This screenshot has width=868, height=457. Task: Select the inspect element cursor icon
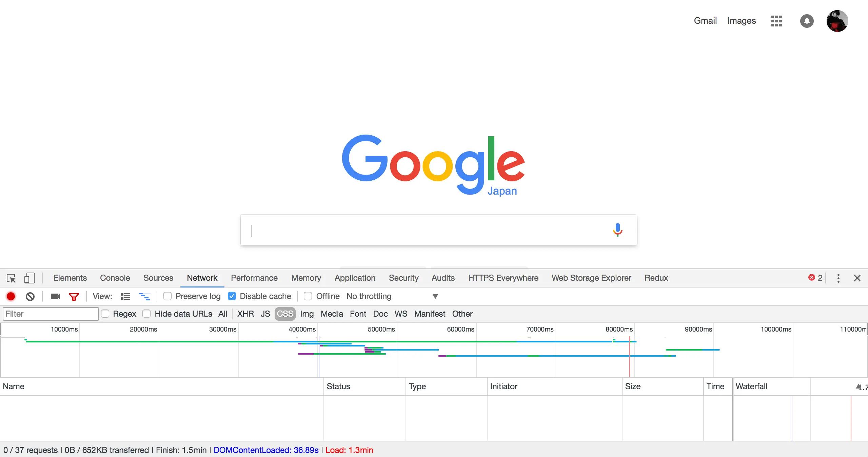point(11,278)
